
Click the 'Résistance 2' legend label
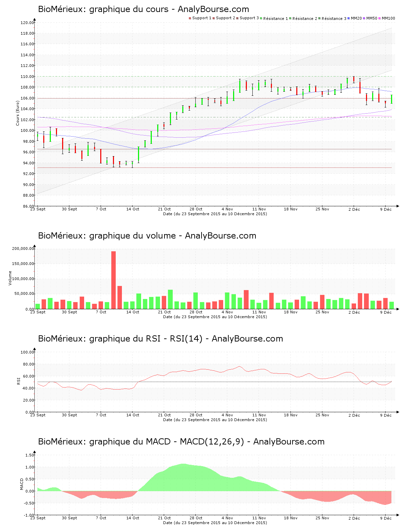[305, 19]
